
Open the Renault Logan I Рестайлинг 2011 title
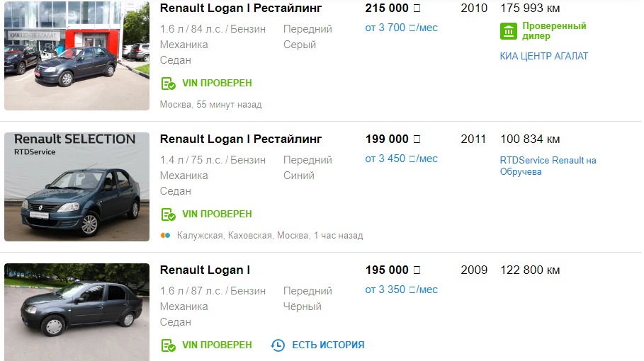[x=241, y=139]
